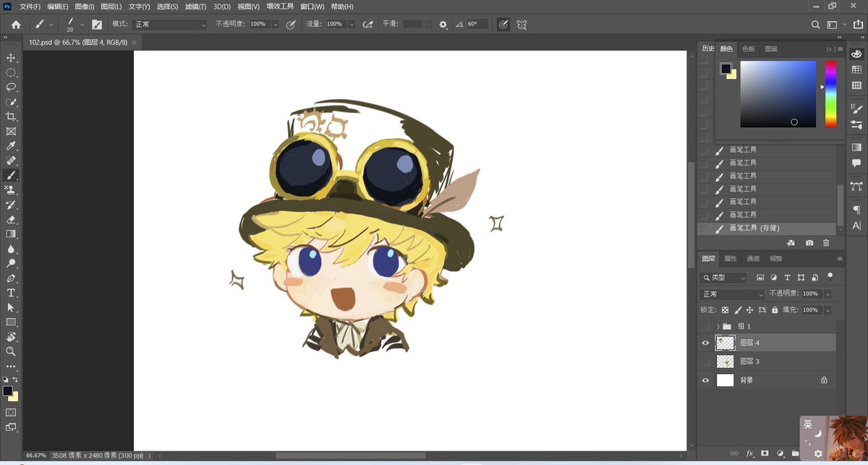Show group 组 1 visibility box

coord(706,326)
